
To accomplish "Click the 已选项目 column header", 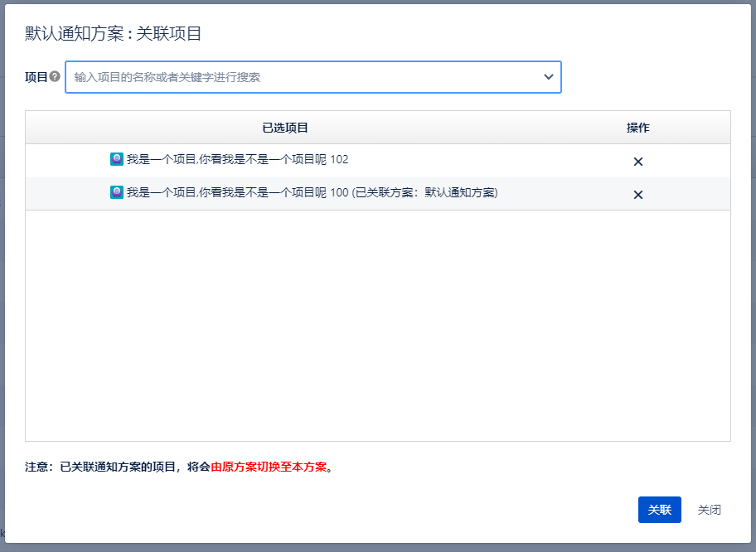I will (x=285, y=128).
